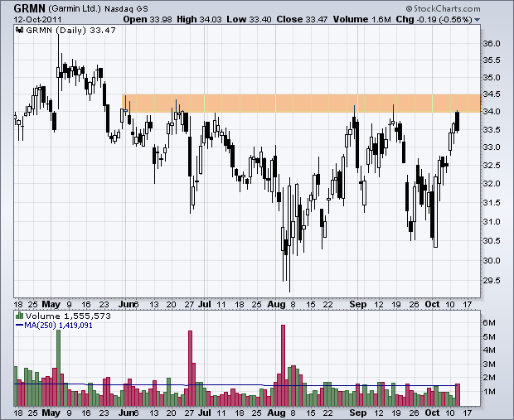Click the 35.0 price axis label
Screen dimensions: 514x420
point(492,78)
